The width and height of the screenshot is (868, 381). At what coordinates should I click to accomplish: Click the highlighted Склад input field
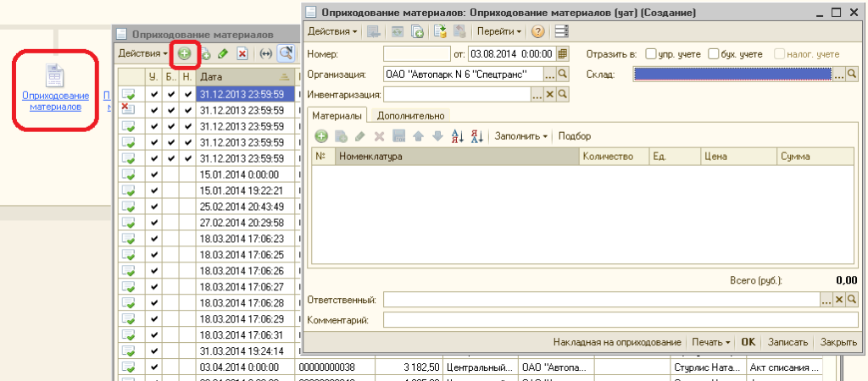click(733, 75)
